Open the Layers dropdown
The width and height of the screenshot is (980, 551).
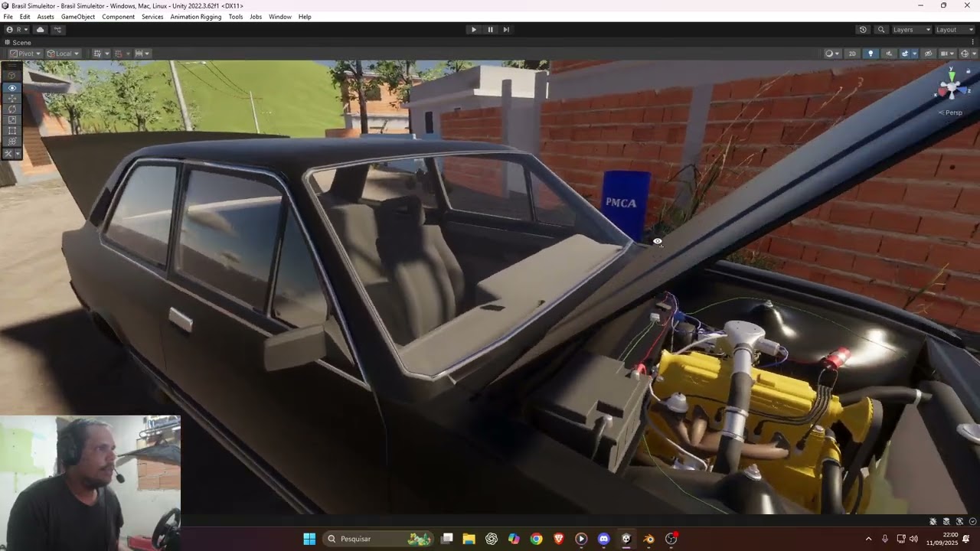[x=911, y=30]
